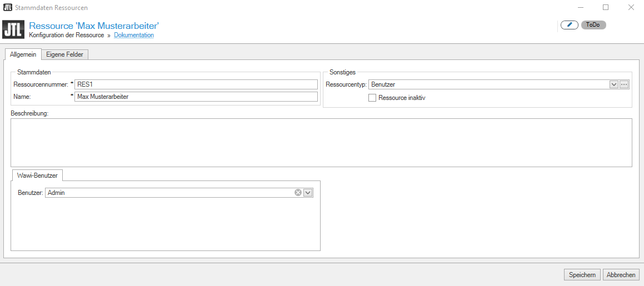Clear the Benutzer selection with the X icon
644x286 pixels.
pos(298,193)
